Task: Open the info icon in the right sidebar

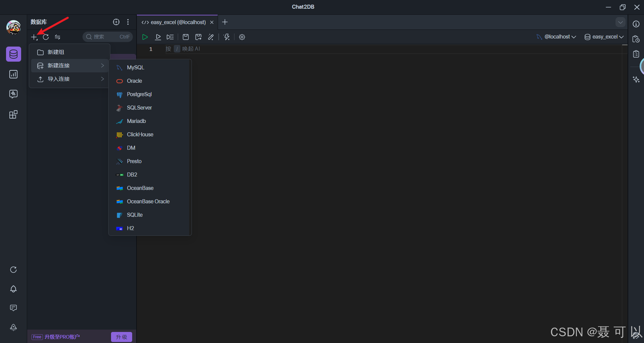Action: pyautogui.click(x=636, y=24)
